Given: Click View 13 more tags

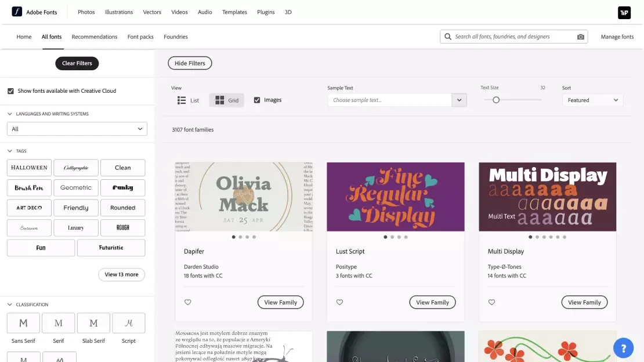Looking at the screenshot, I should click(x=122, y=274).
